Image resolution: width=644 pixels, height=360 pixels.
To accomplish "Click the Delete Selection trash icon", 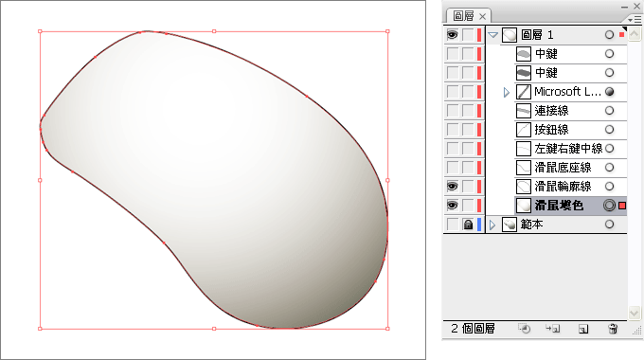I will pyautogui.click(x=613, y=329).
